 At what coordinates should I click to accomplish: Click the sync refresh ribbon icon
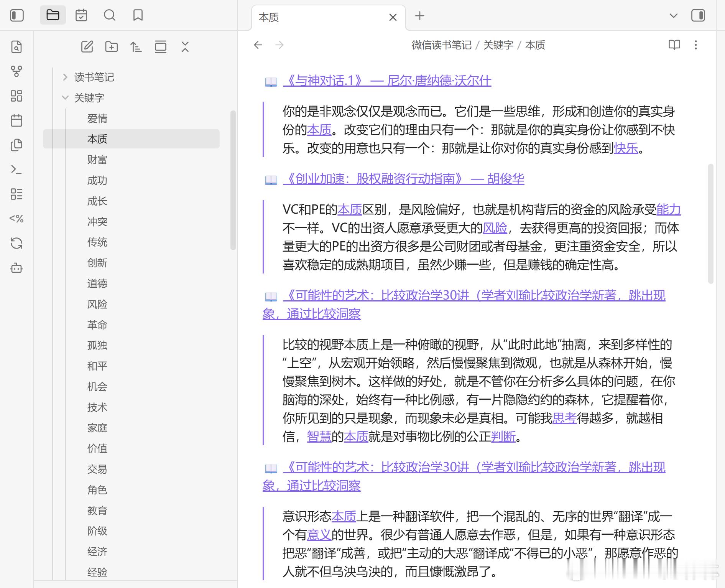[x=16, y=243]
